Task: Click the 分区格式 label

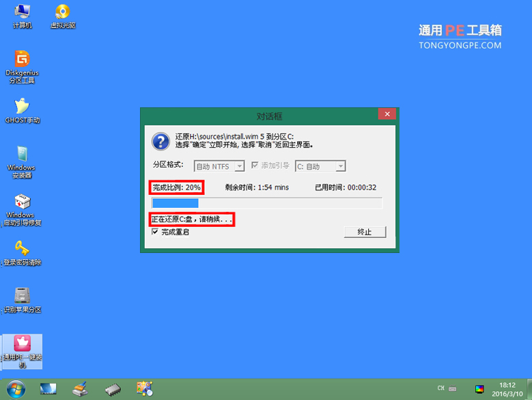Action: (168, 165)
